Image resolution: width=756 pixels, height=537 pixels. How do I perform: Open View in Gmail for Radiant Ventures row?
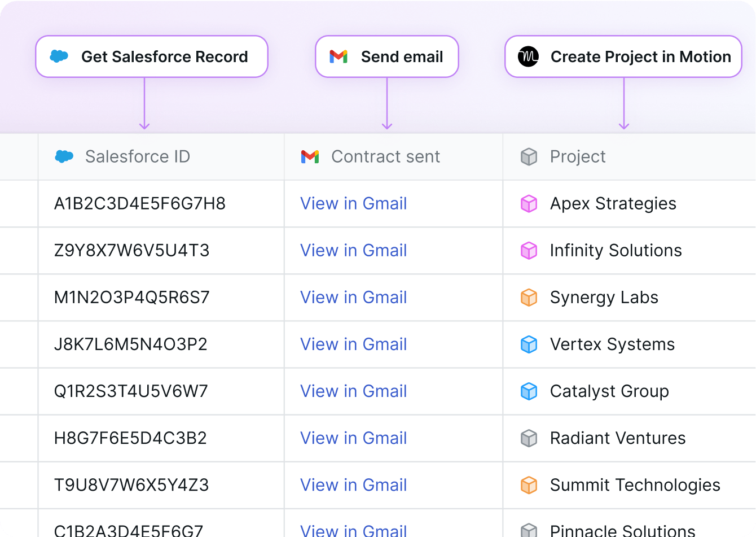click(x=354, y=438)
